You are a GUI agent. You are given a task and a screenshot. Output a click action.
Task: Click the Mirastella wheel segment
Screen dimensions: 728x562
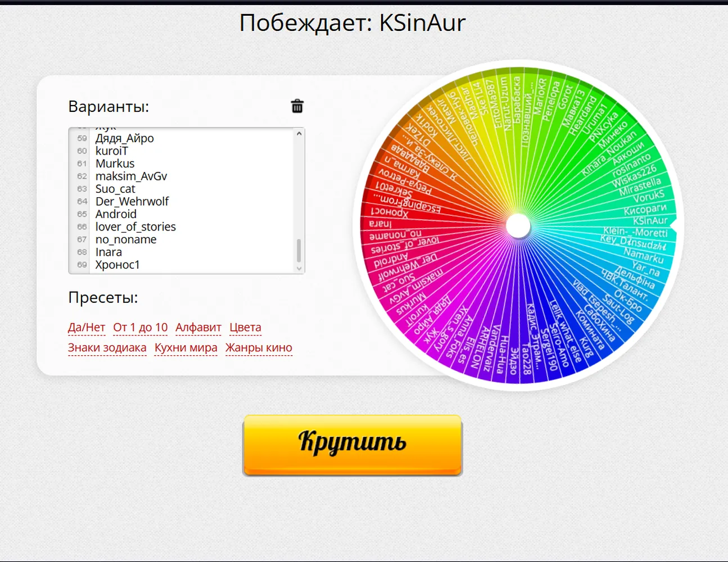click(640, 187)
